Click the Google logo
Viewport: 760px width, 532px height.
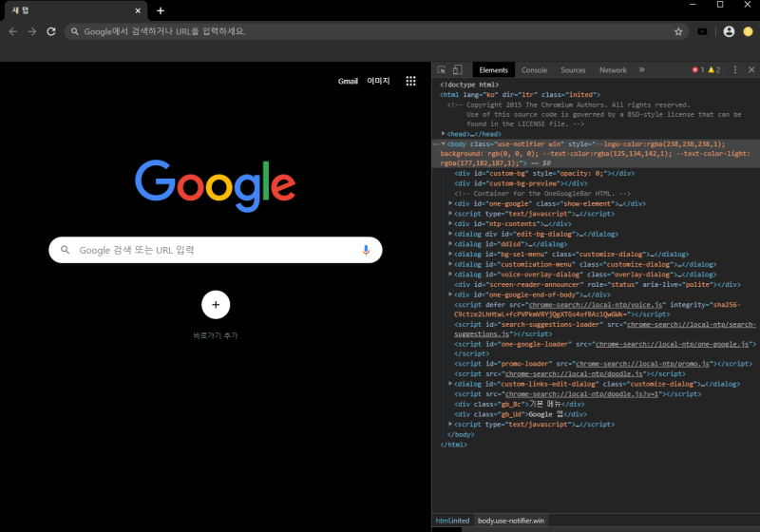tap(216, 186)
